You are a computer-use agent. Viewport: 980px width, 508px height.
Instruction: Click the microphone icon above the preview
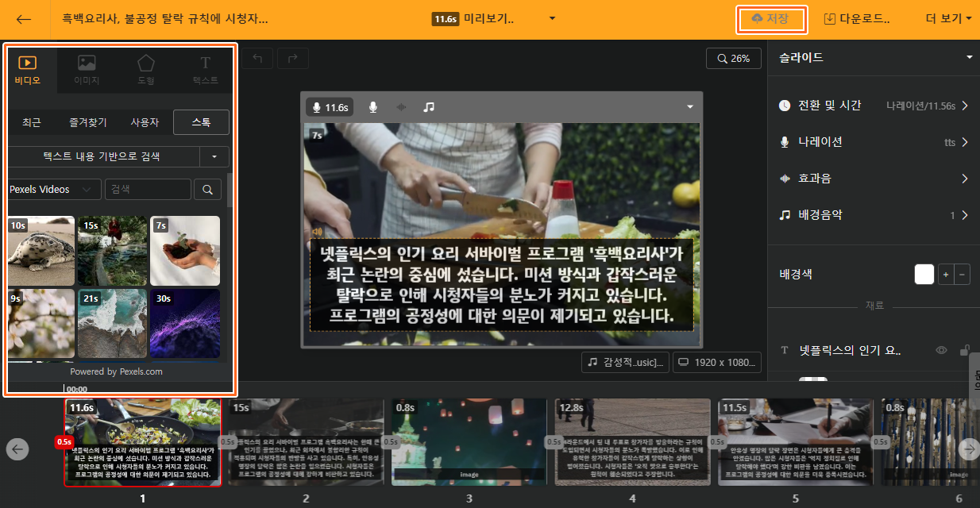[x=372, y=107]
